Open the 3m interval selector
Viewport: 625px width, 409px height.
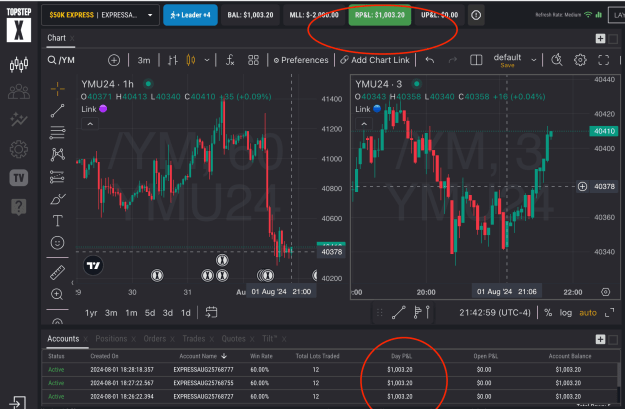pos(144,60)
